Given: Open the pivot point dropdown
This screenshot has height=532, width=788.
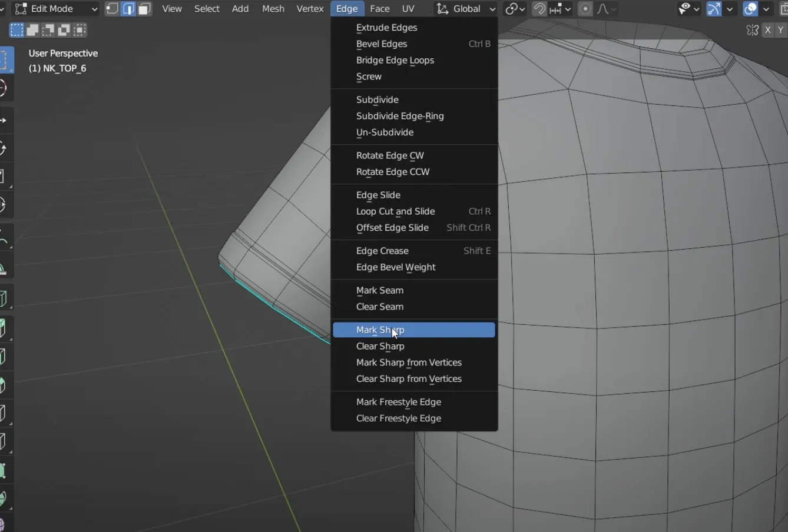Looking at the screenshot, I should [515, 9].
